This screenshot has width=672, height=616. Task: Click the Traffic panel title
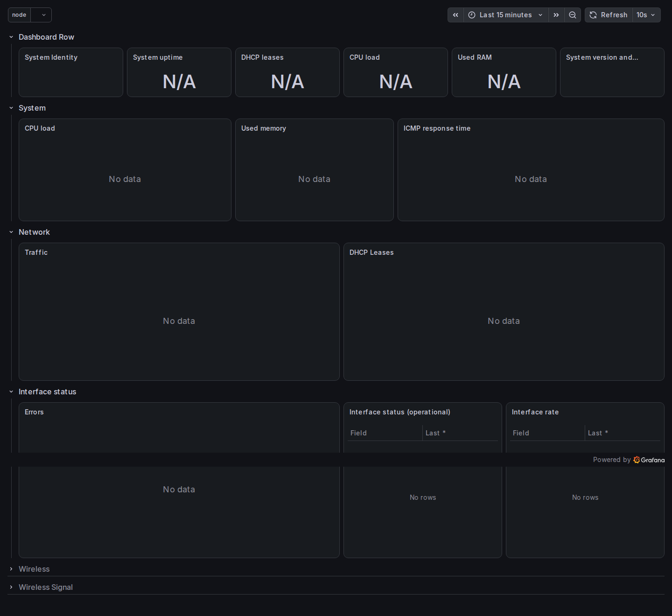[x=36, y=252]
